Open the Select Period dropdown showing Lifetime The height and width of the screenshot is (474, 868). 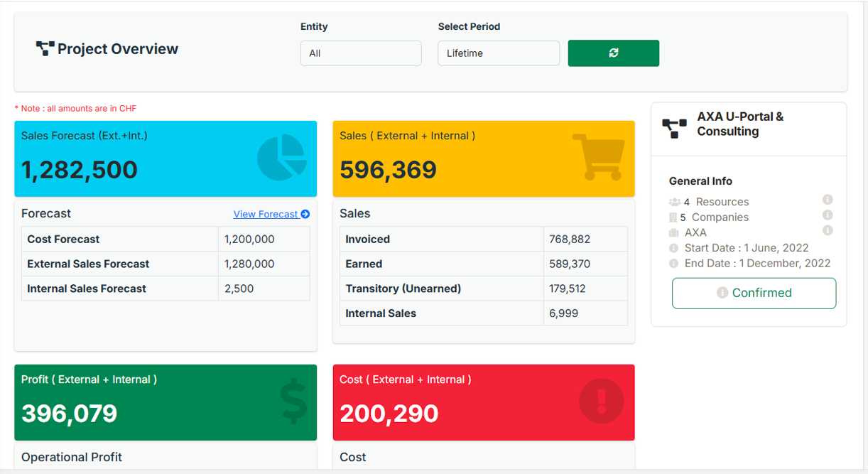tap(498, 53)
